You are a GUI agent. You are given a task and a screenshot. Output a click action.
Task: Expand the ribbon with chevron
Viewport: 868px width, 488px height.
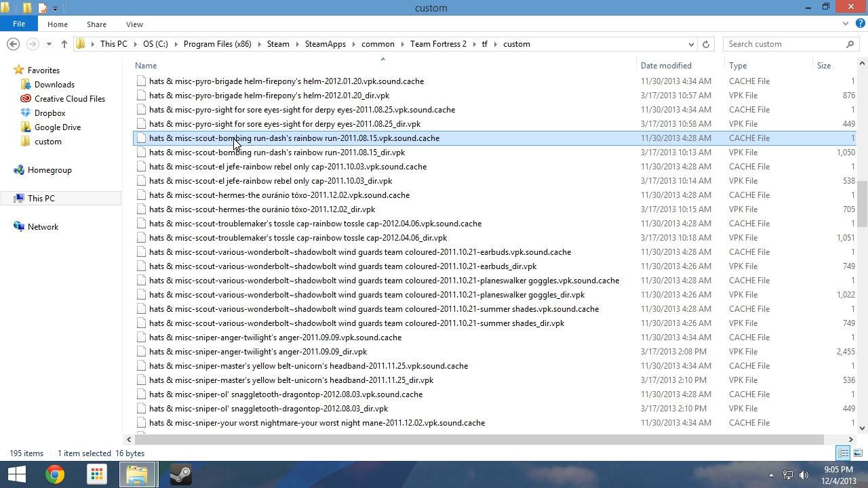846,24
